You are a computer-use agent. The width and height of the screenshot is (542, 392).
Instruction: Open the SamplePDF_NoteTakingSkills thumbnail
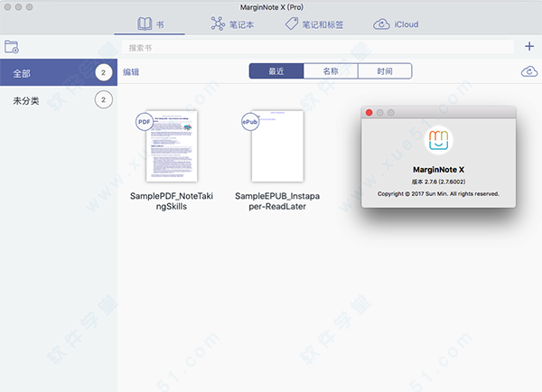coord(172,146)
